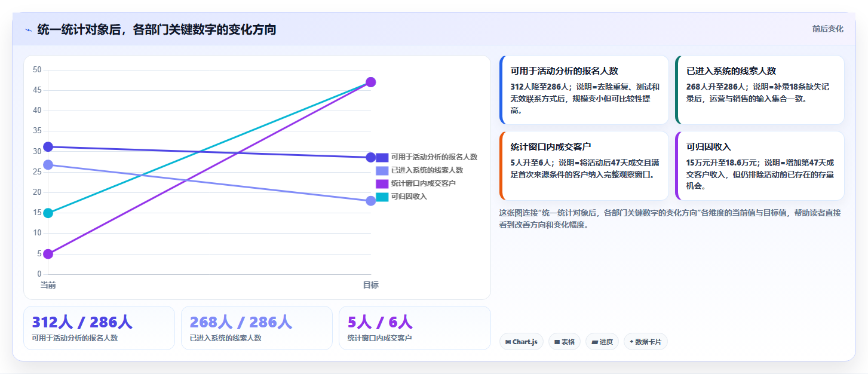Toggle the 已进入系统的线索人数 legend swatch

(382, 170)
